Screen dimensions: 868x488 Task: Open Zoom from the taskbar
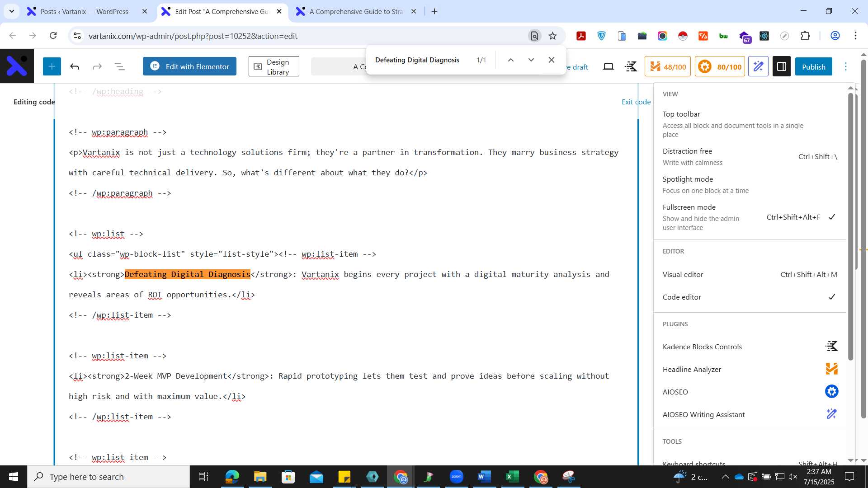click(456, 477)
